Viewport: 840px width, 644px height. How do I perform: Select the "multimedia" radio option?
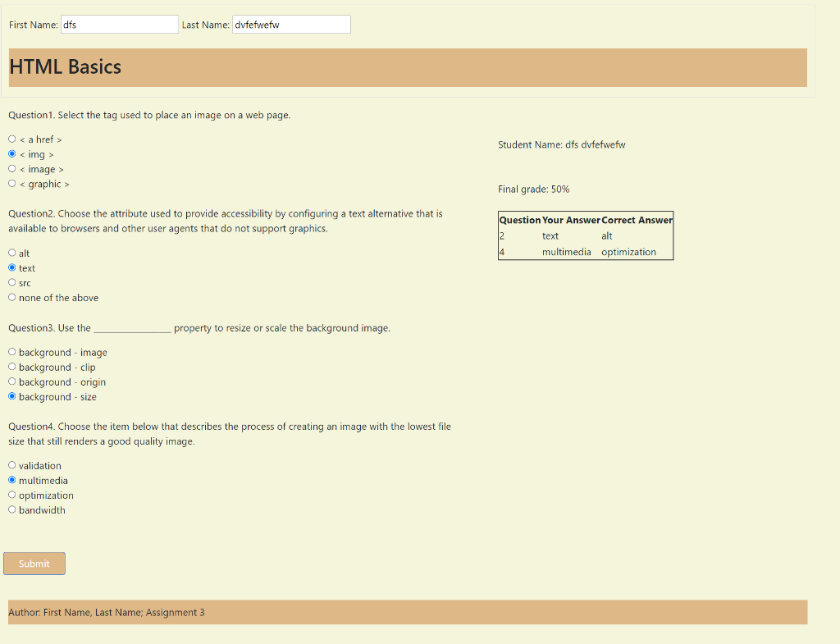pos(11,480)
